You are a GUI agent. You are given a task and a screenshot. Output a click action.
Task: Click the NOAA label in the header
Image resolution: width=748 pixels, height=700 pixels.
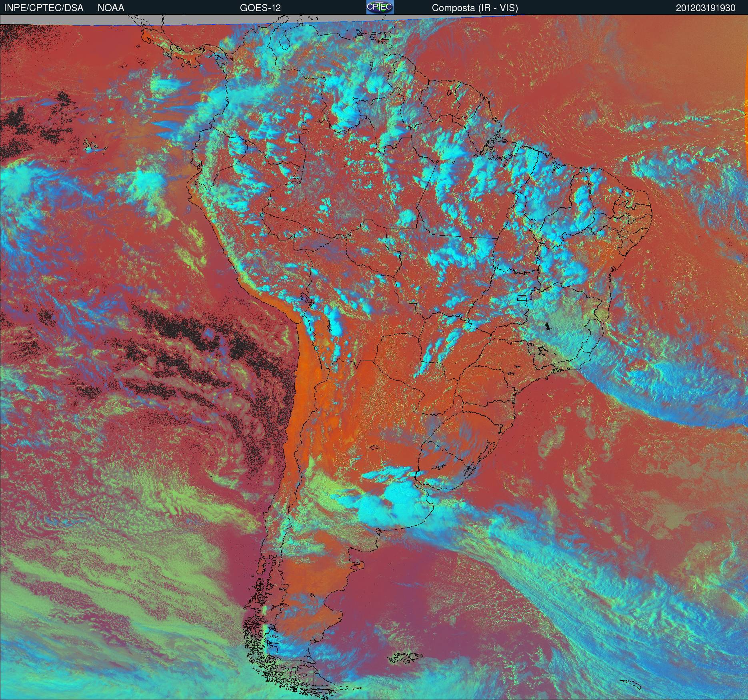click(x=111, y=8)
